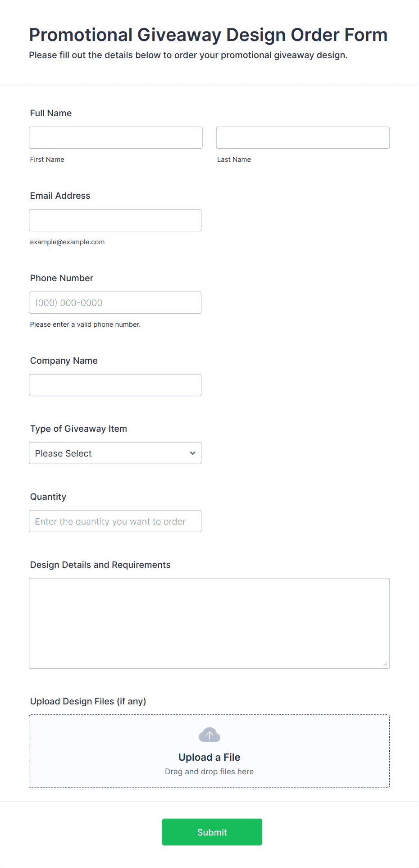The width and height of the screenshot is (419, 868).
Task: Focus the Quantity input field
Action: 115,521
